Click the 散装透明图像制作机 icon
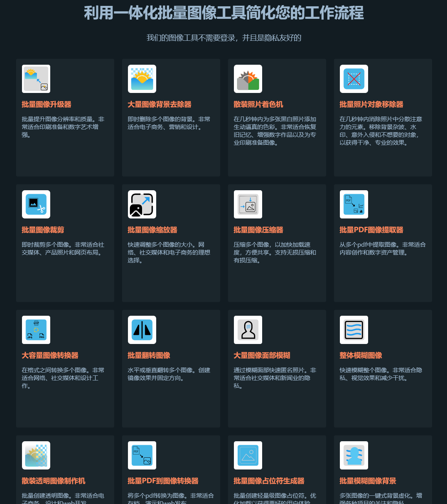The image size is (447, 504). tap(36, 455)
